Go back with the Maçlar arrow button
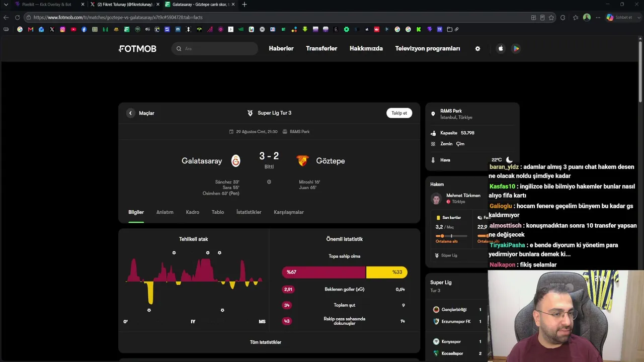Viewport: 644px width, 362px height. (x=130, y=113)
